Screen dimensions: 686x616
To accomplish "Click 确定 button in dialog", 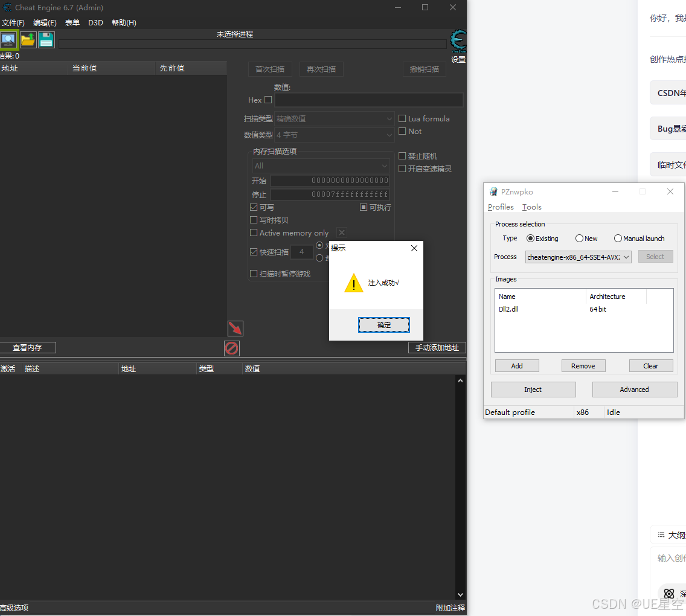I will (x=383, y=325).
